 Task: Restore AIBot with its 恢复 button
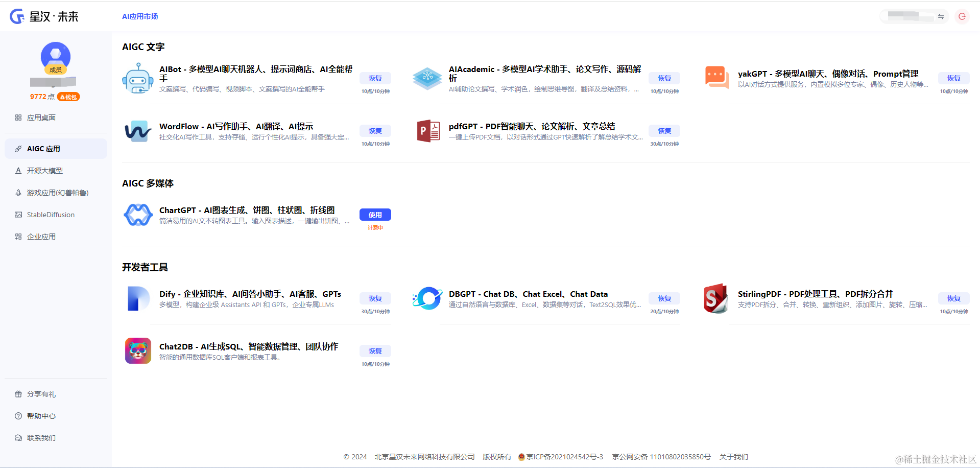point(375,78)
